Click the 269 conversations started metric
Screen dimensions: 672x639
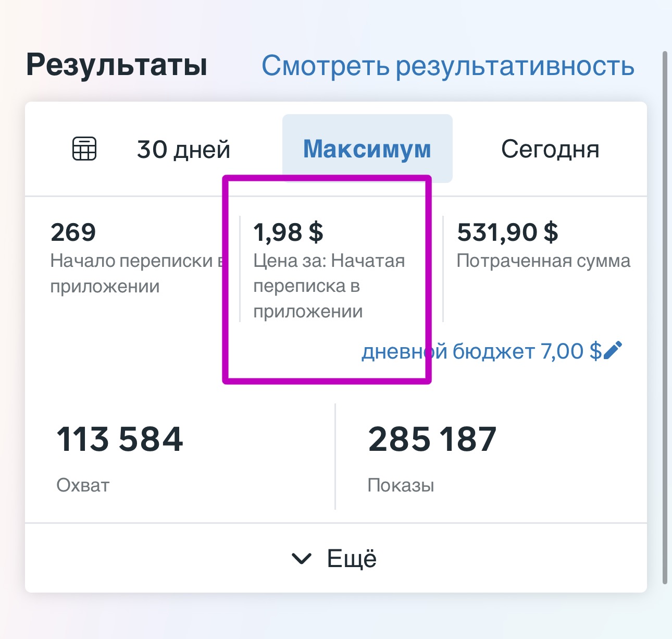73,232
